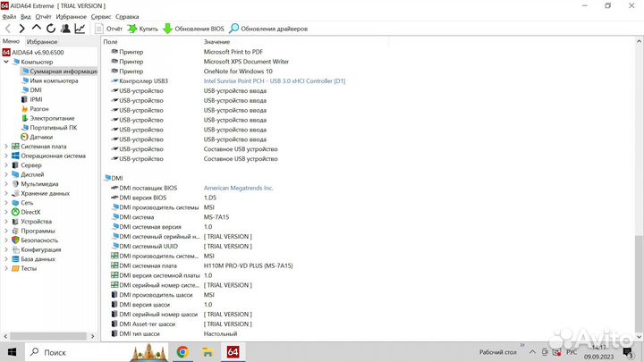Select Портативный ПК tree item
This screenshot has width=644, height=362.
[49, 128]
